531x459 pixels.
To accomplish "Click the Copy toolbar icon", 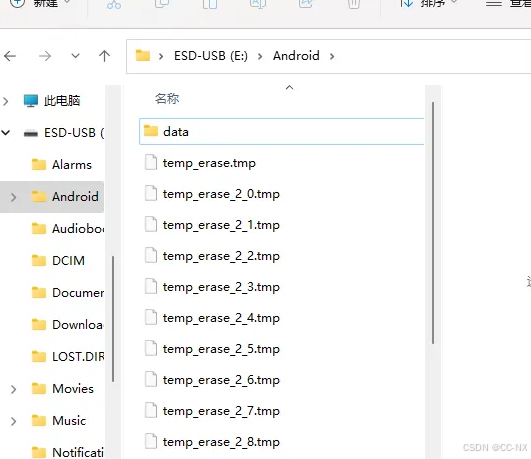I will click(162, 3).
